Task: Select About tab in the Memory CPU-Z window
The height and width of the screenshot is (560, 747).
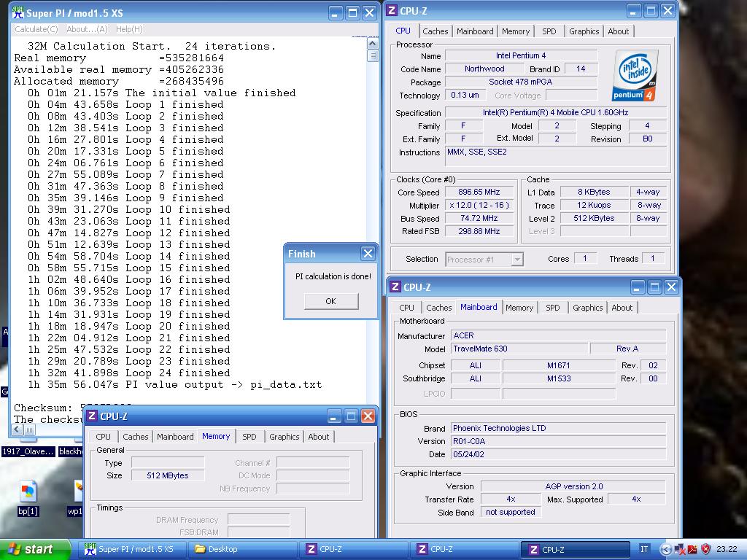Action: pyautogui.click(x=318, y=437)
